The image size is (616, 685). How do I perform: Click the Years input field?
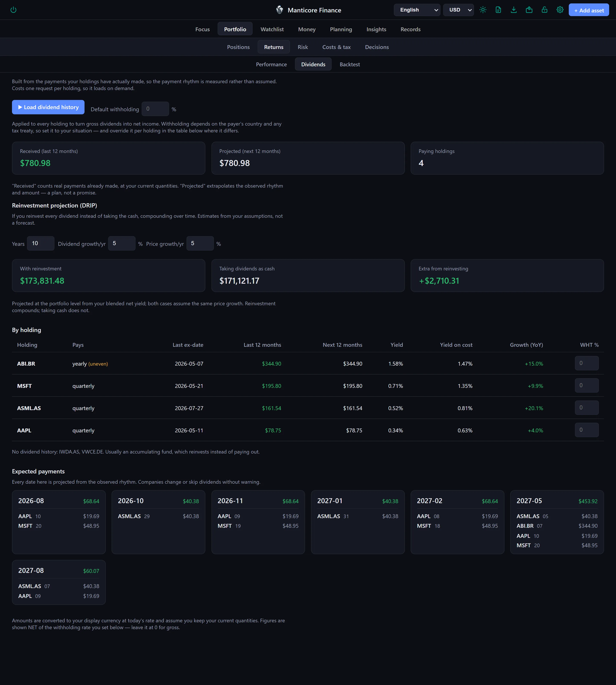[41, 243]
